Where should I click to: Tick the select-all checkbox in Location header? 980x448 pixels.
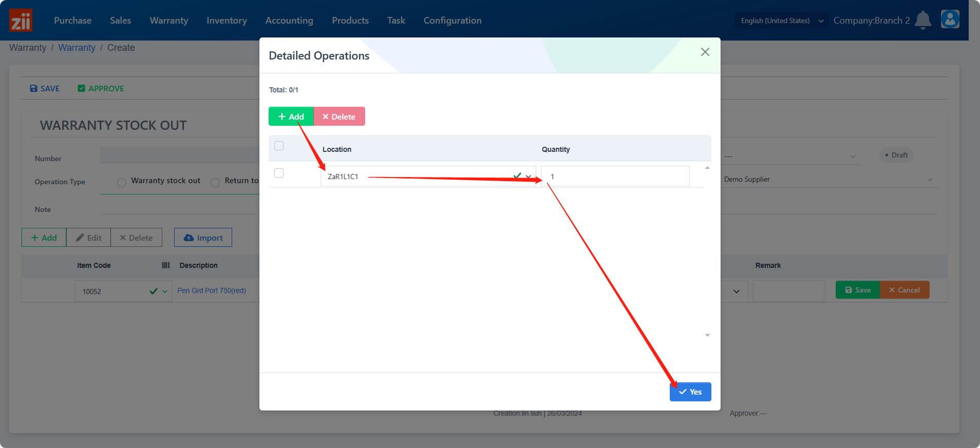click(x=279, y=146)
